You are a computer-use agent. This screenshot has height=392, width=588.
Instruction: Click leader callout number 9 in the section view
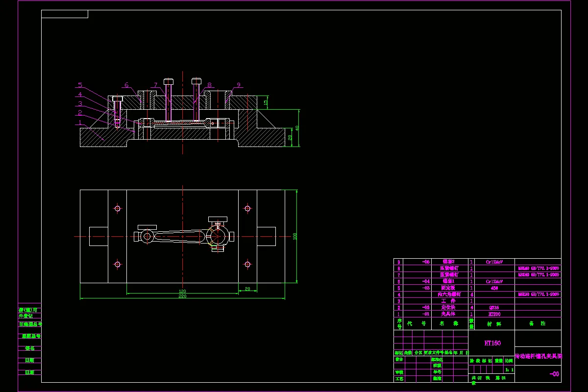tap(239, 85)
